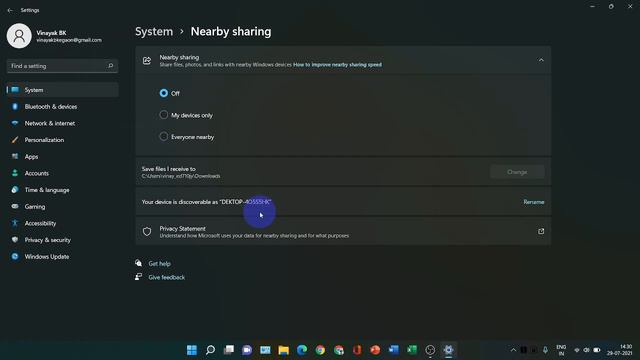This screenshot has height=360, width=640.
Task: Click search magnifier in Find a setting
Action: click(x=110, y=66)
